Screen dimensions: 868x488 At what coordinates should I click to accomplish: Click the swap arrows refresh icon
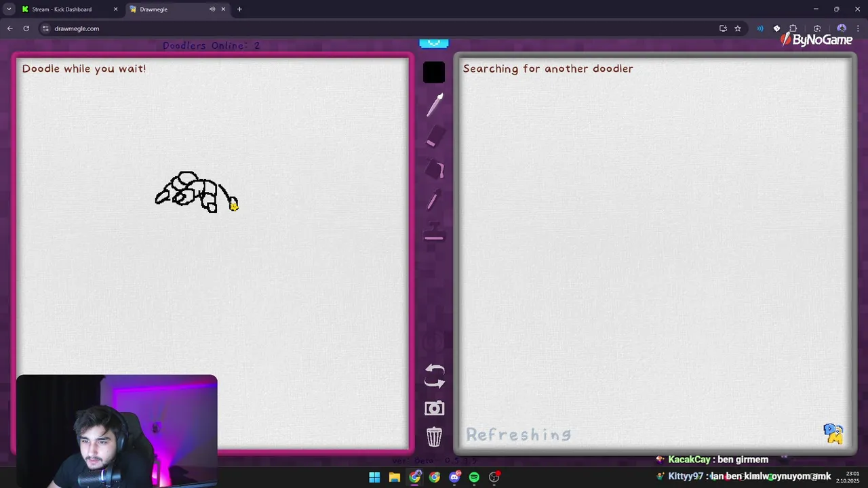tap(435, 376)
